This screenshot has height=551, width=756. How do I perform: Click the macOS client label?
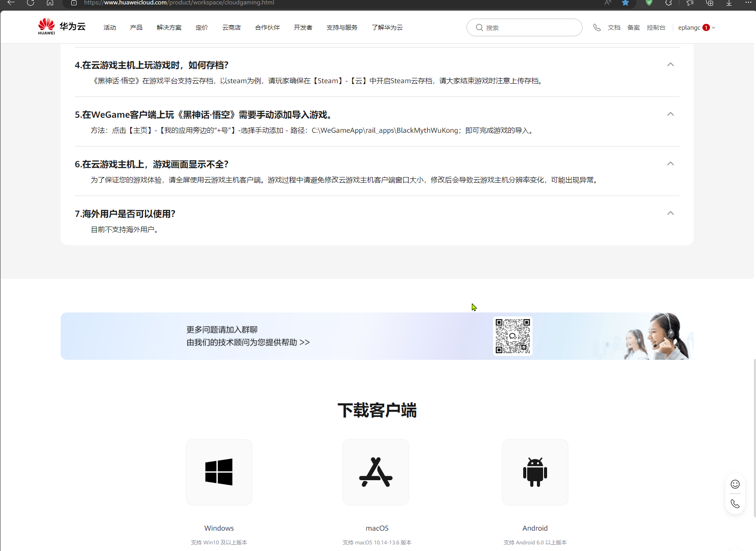[x=377, y=528]
